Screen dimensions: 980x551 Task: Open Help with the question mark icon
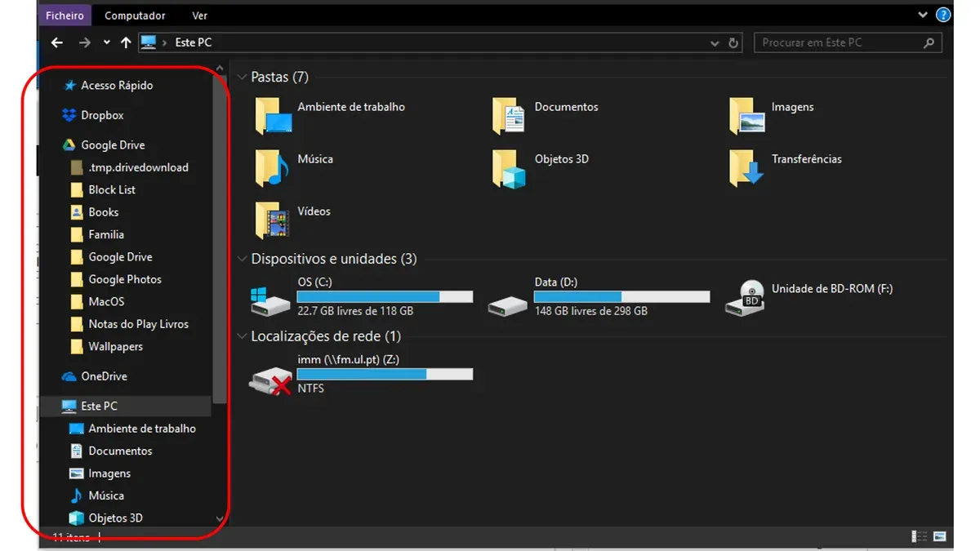click(943, 15)
